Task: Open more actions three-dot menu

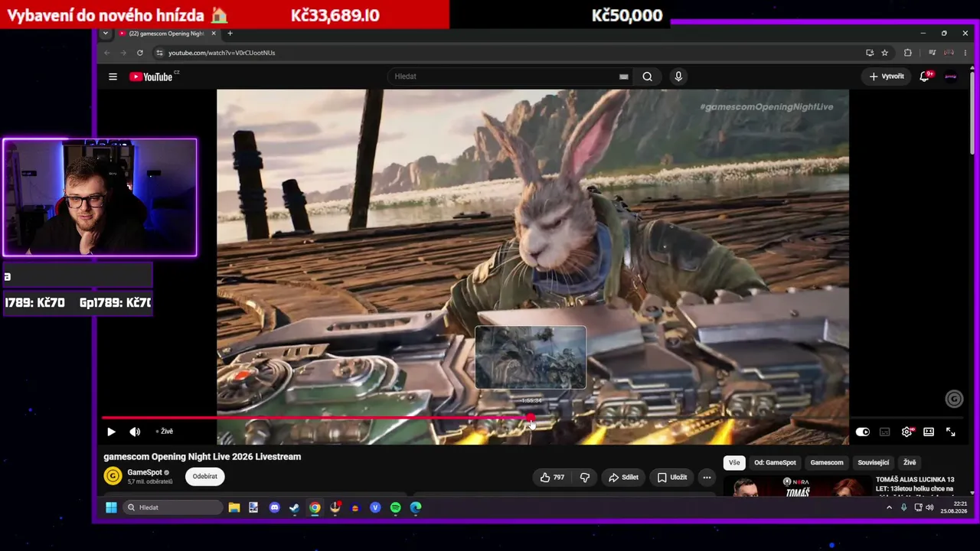Action: (707, 478)
